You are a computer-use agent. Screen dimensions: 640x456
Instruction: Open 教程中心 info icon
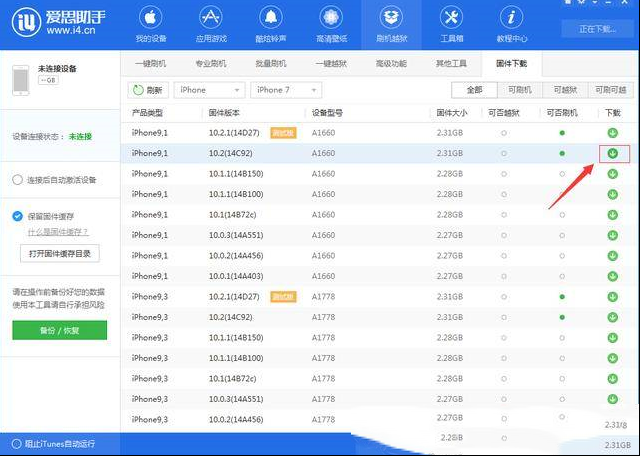tap(511, 18)
